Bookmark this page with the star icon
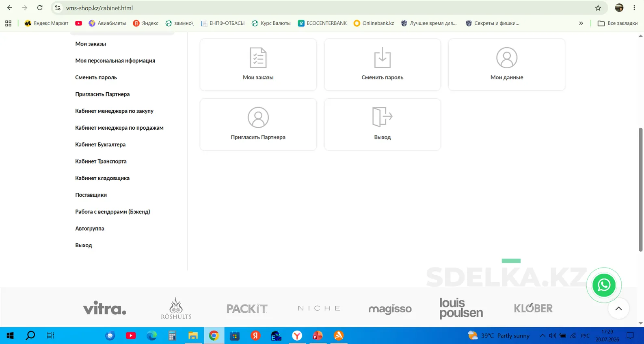644x344 pixels. [x=598, y=8]
